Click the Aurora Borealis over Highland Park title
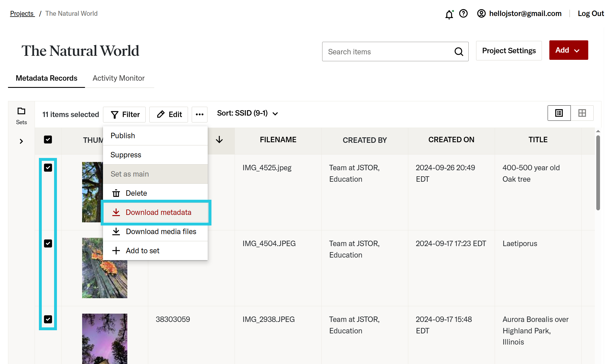Viewport: 608px width, 364px height. [535, 331]
